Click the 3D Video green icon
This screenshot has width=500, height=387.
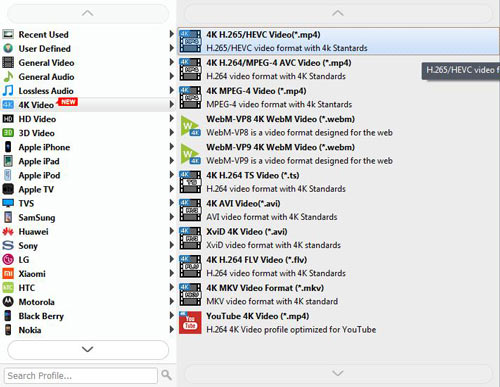click(8, 133)
